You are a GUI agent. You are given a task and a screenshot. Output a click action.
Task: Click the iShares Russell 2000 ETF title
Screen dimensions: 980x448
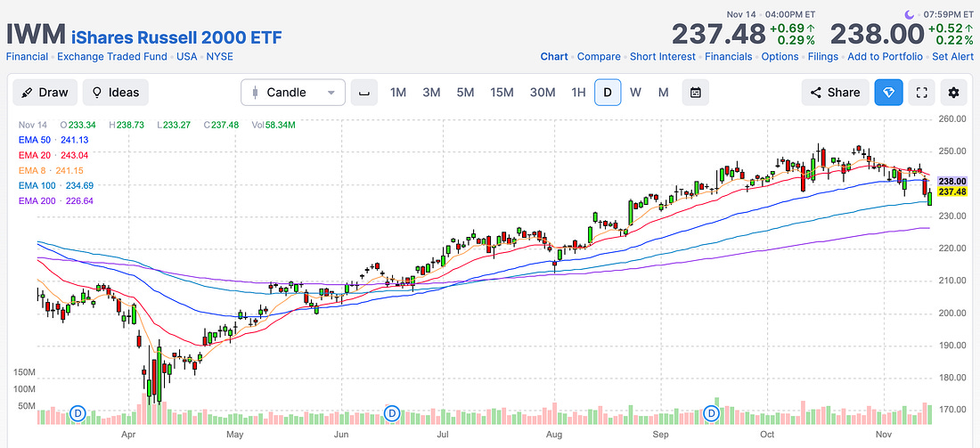[x=177, y=37]
